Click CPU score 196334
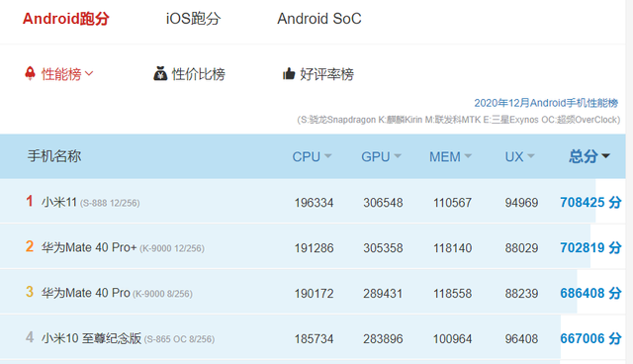This screenshot has width=633, height=364. click(x=315, y=202)
